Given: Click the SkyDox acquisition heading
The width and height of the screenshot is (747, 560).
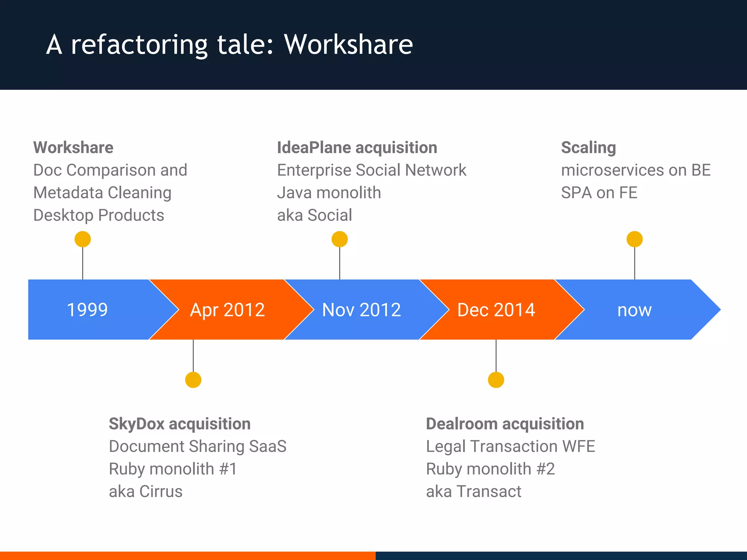Looking at the screenshot, I should click(x=179, y=424).
